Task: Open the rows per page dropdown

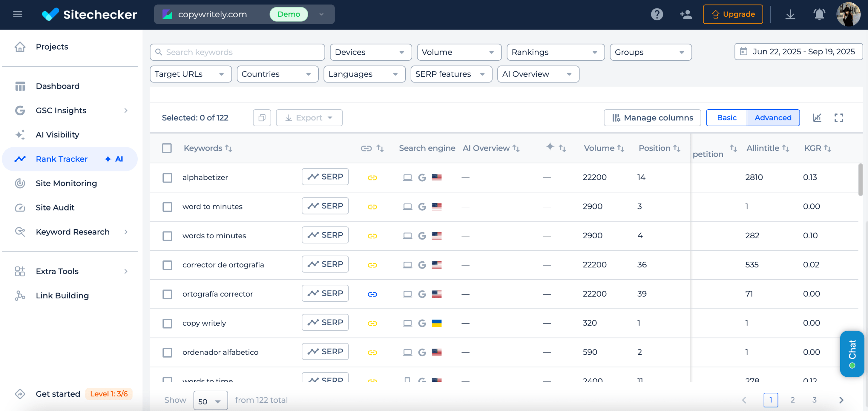Action: [x=210, y=401]
